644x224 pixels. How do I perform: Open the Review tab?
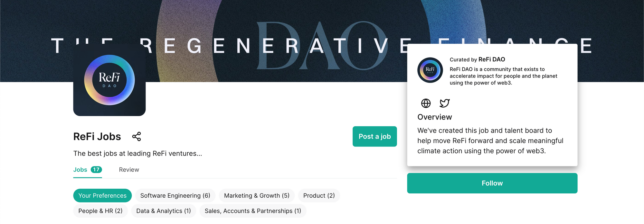click(129, 170)
